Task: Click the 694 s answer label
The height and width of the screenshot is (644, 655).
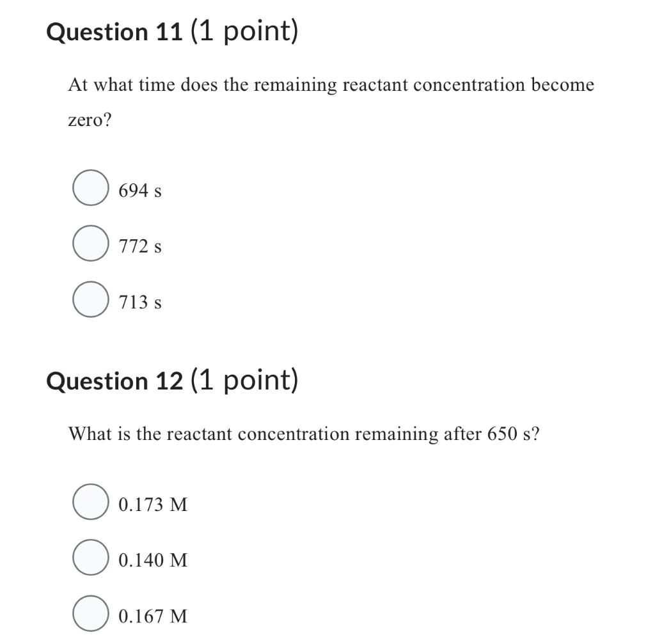Action: [x=140, y=189]
